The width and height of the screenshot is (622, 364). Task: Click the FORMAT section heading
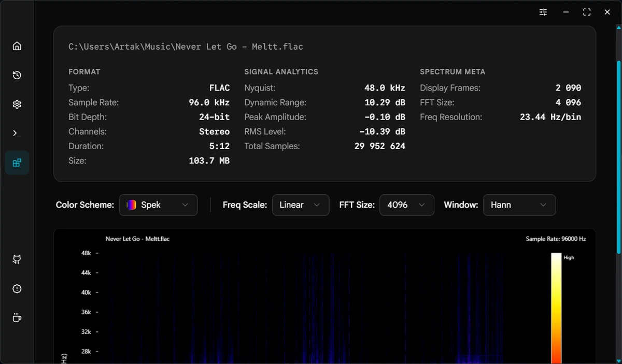coord(84,71)
